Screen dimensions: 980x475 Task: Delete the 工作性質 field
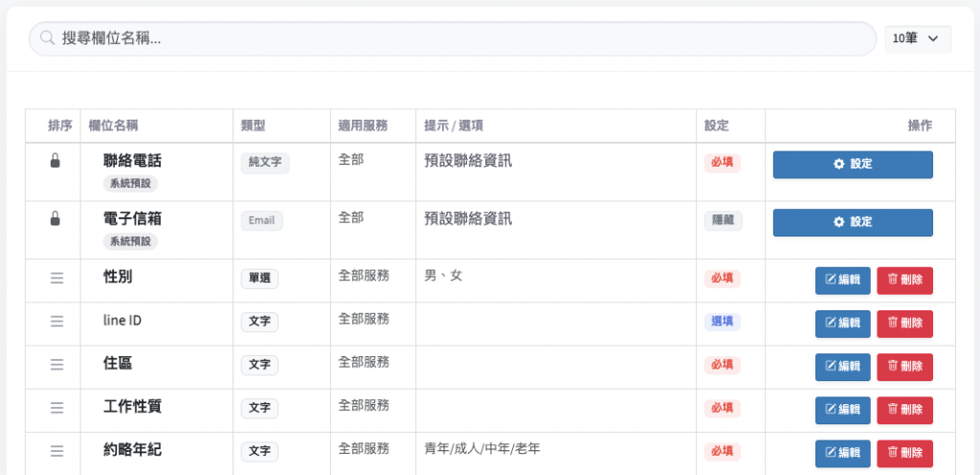click(904, 409)
